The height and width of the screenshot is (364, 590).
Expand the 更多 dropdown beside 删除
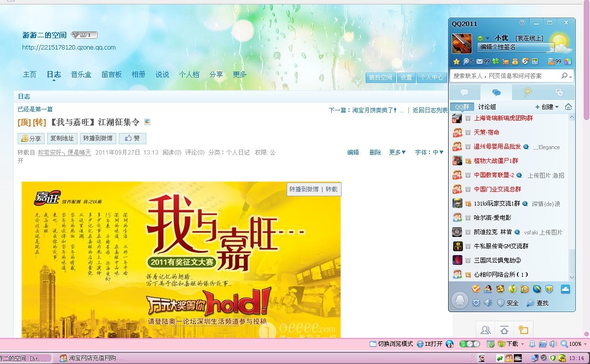(x=398, y=153)
